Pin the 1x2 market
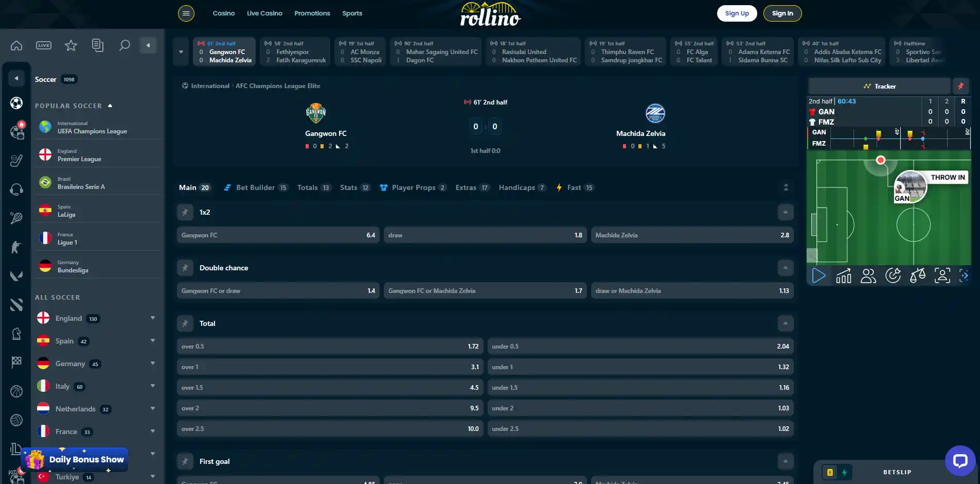The height and width of the screenshot is (484, 980). (185, 212)
